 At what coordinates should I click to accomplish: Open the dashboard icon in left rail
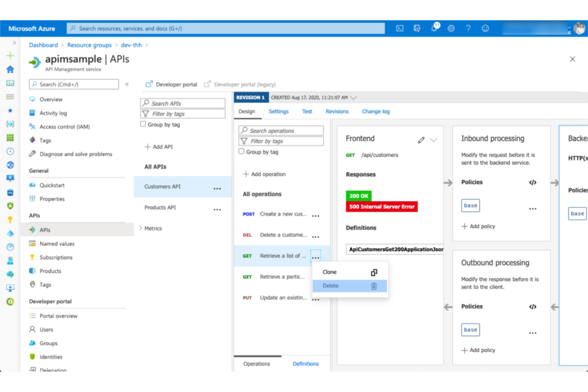coord(10,83)
